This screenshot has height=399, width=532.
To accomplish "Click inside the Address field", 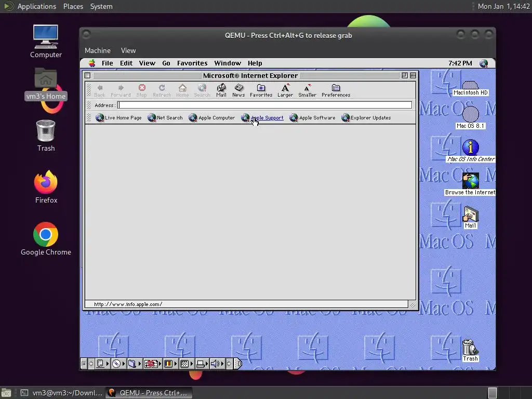I will pos(264,105).
